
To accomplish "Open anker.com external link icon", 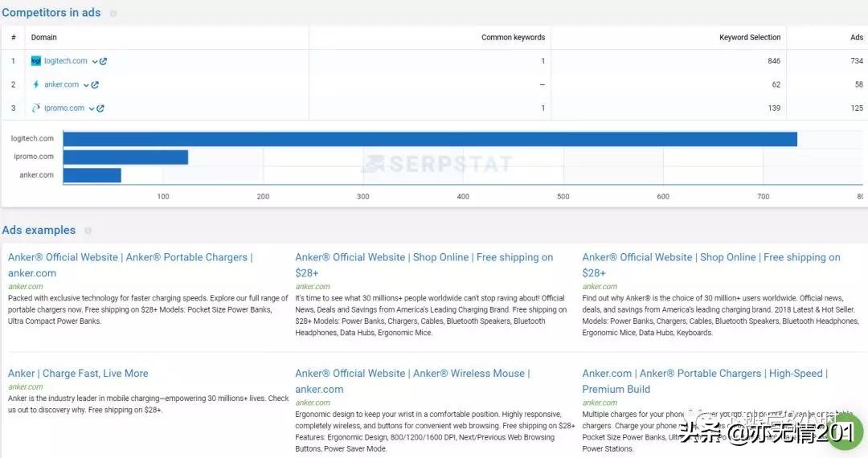I will pos(95,84).
